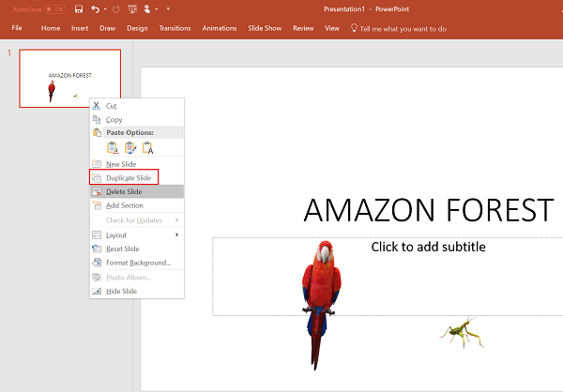563x392 pixels.
Task: Switch to the Insert ribbon tab
Action: click(80, 28)
